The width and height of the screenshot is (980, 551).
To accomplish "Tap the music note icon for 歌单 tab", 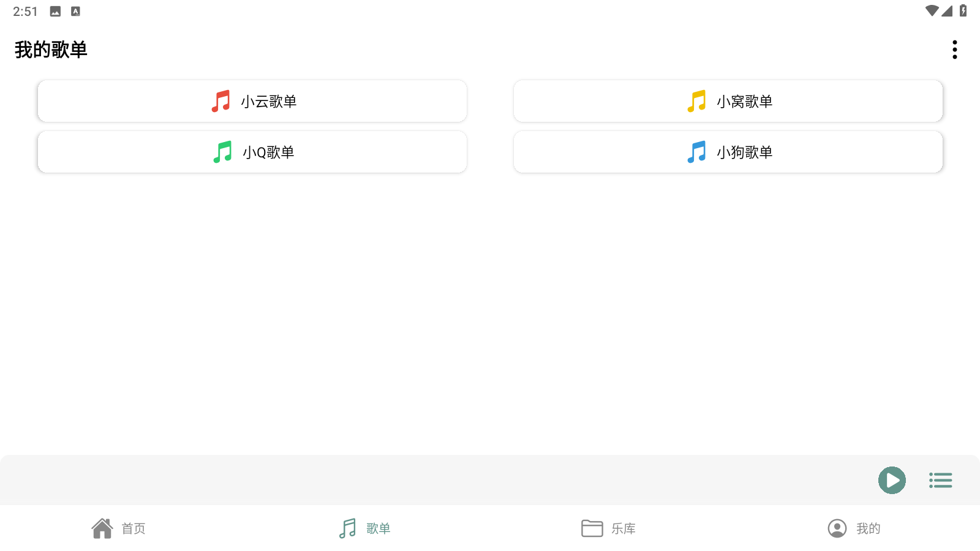I will tap(347, 527).
